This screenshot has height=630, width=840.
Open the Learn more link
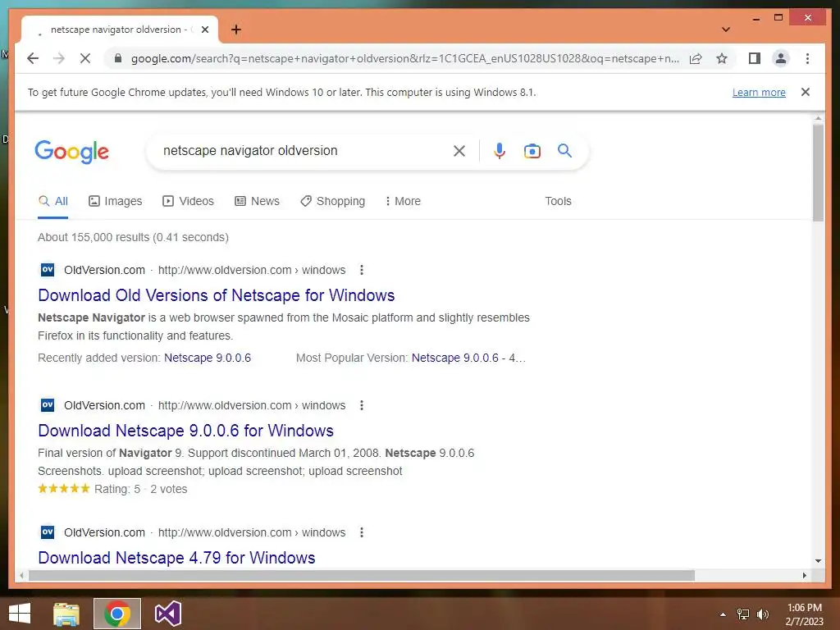click(x=759, y=92)
